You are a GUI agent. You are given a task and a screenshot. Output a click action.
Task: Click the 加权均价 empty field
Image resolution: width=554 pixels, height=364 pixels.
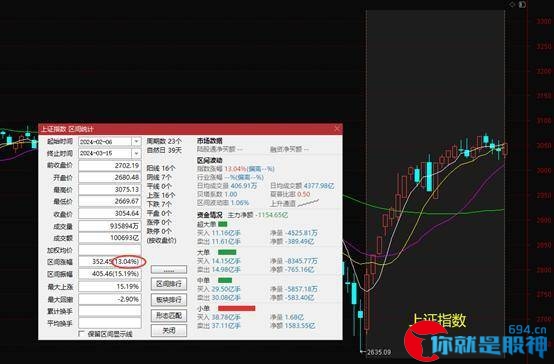click(110, 250)
